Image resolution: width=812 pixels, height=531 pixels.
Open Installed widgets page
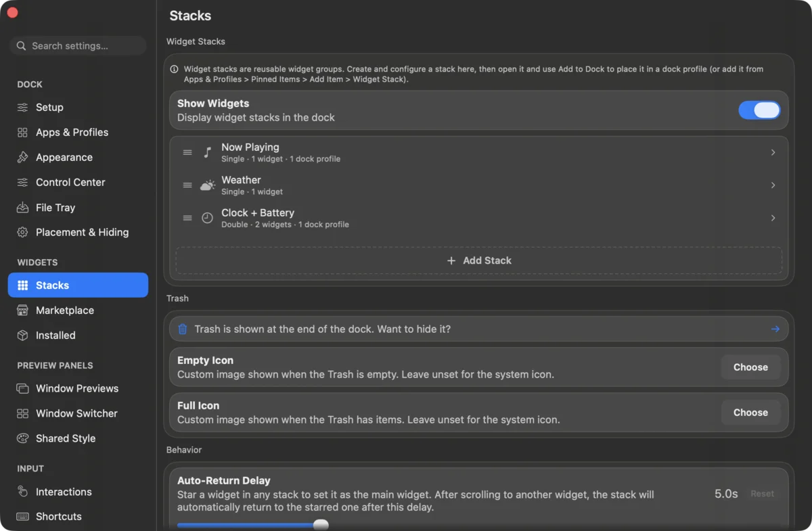click(x=78, y=336)
